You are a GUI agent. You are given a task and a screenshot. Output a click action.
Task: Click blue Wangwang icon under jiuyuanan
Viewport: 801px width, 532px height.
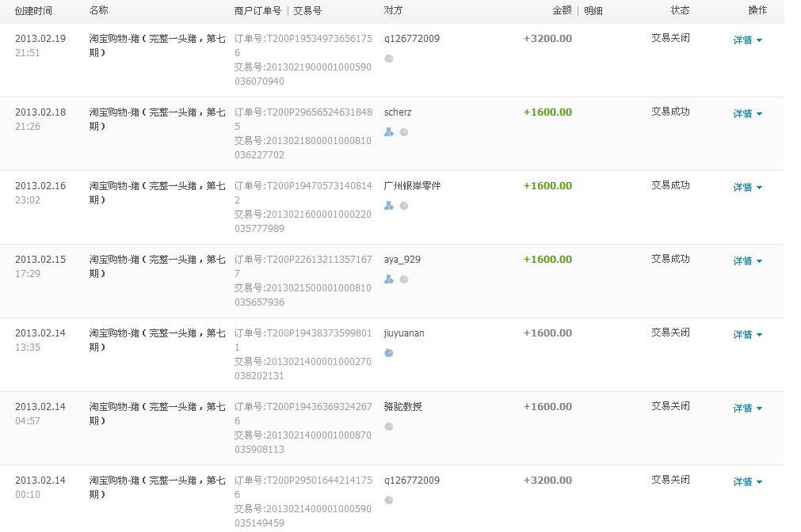pos(388,353)
